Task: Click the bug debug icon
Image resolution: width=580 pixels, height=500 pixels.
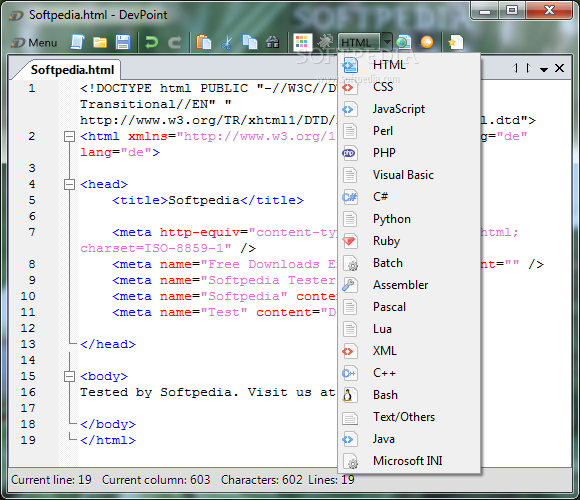Action: 325,42
